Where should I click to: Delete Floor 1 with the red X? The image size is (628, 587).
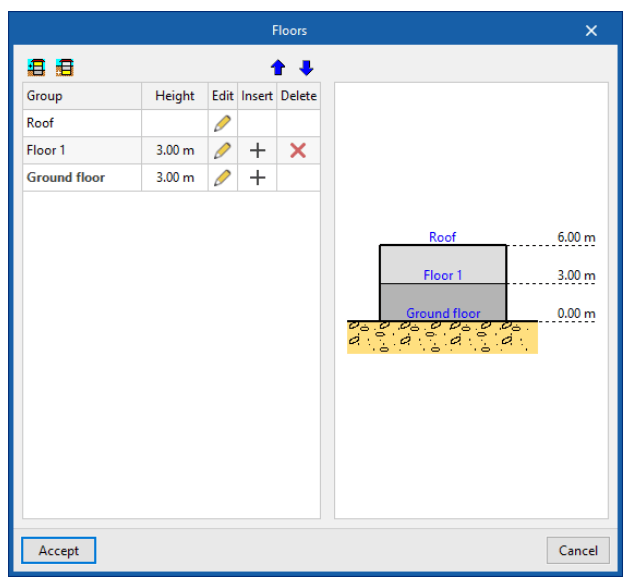(x=298, y=151)
